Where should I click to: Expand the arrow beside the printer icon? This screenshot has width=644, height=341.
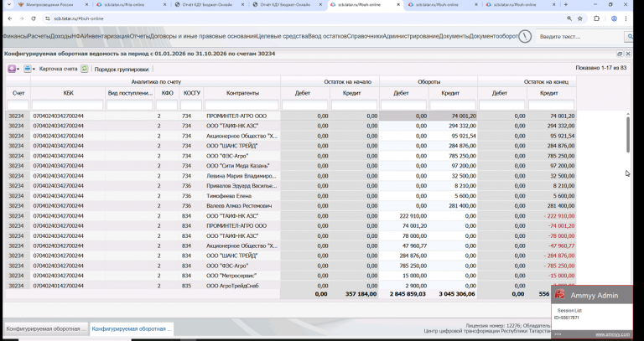tap(34, 70)
